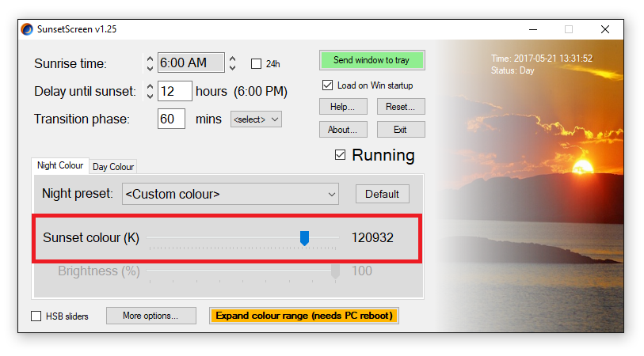Decrease delay until sunset with down arrow
This screenshot has height=356, width=644.
click(150, 96)
